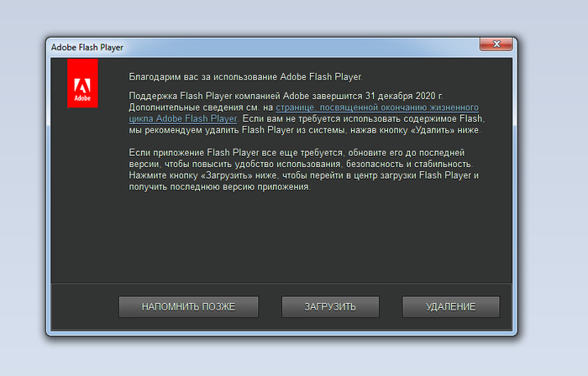
Task: Click the НАПОМНИТЬ ПОЗЖЕ button
Action: pos(188,306)
